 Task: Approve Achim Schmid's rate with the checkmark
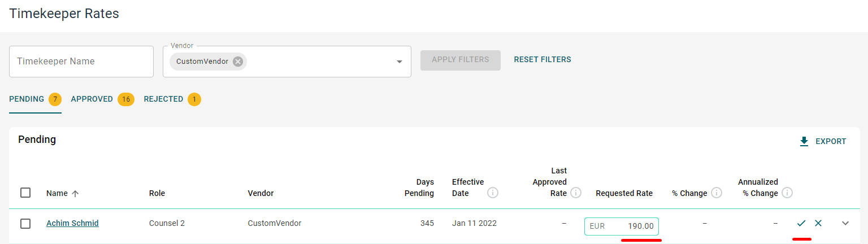[801, 223]
